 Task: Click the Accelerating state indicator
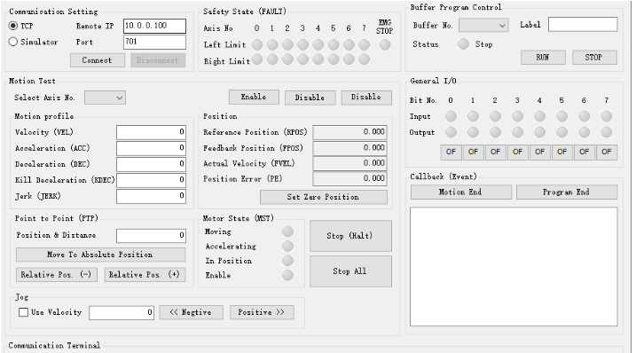point(287,247)
